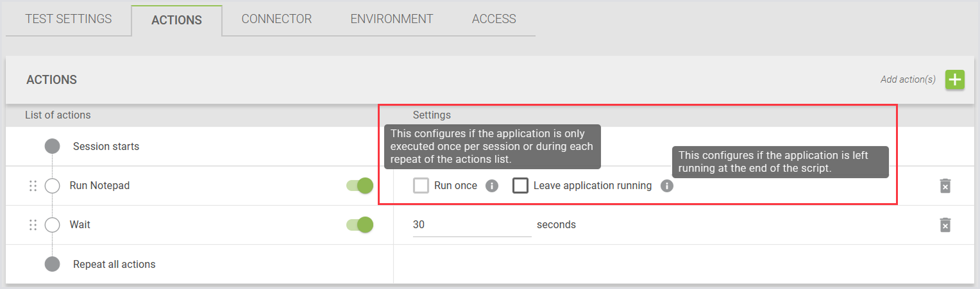Select the Wait step circle
980x289 pixels.
(x=52, y=225)
